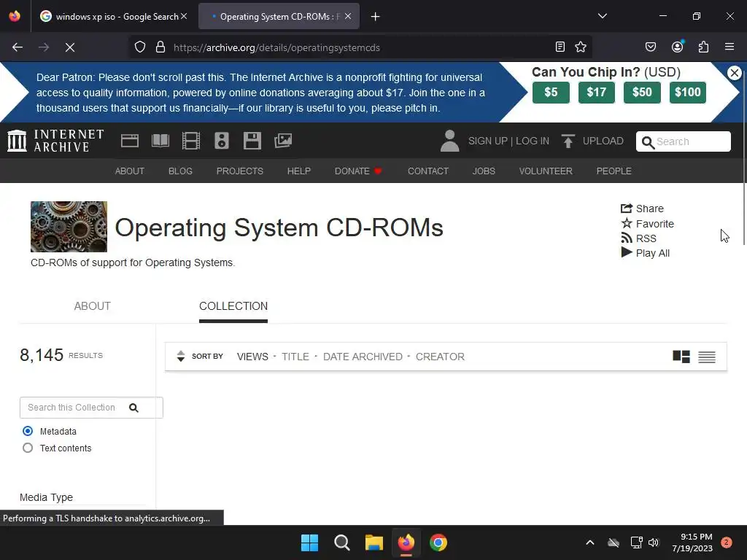Sort results by VIEWS
This screenshot has width=747, height=560.
click(252, 357)
